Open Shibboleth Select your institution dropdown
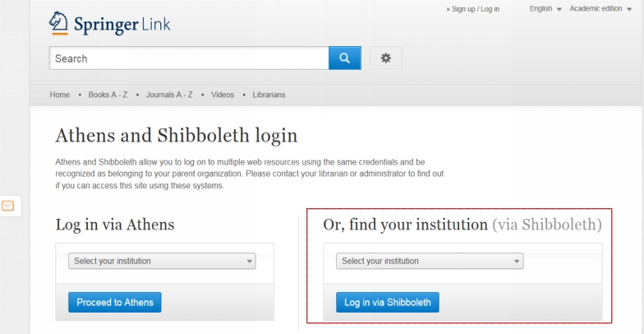644x334 pixels. pyautogui.click(x=430, y=261)
